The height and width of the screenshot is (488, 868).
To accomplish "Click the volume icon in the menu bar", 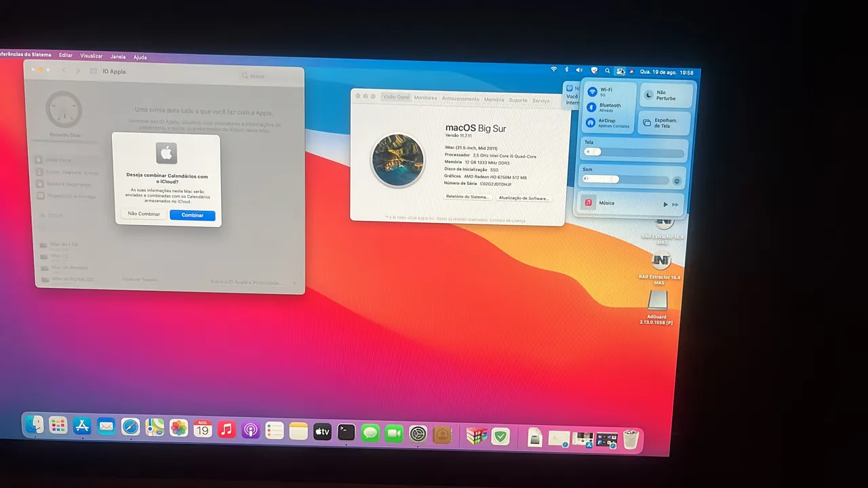I will click(x=579, y=70).
